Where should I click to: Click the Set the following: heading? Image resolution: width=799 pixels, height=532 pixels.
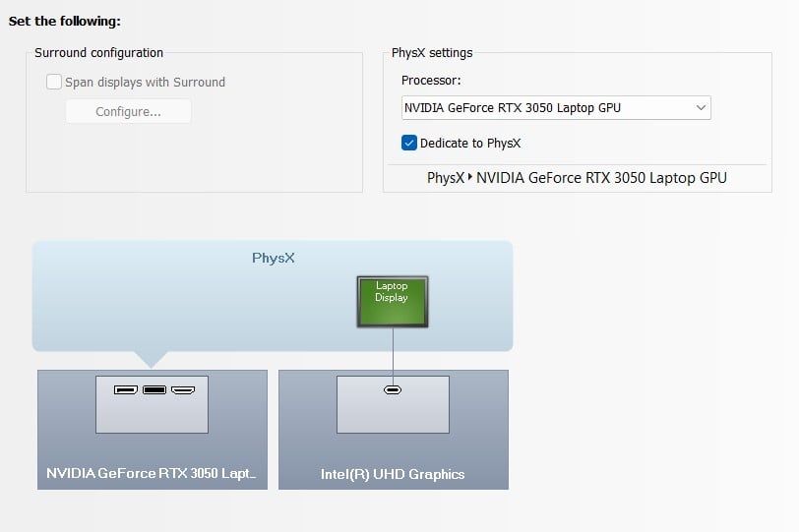(65, 22)
